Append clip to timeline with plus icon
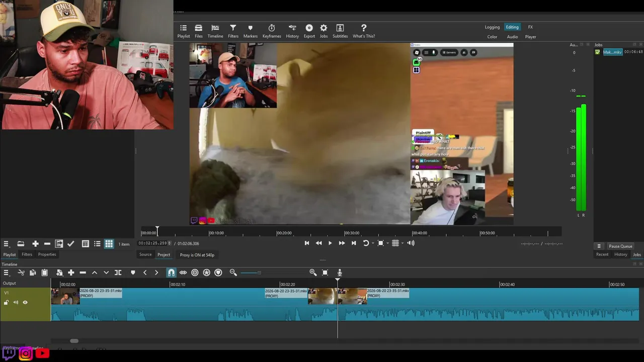 pos(71,273)
